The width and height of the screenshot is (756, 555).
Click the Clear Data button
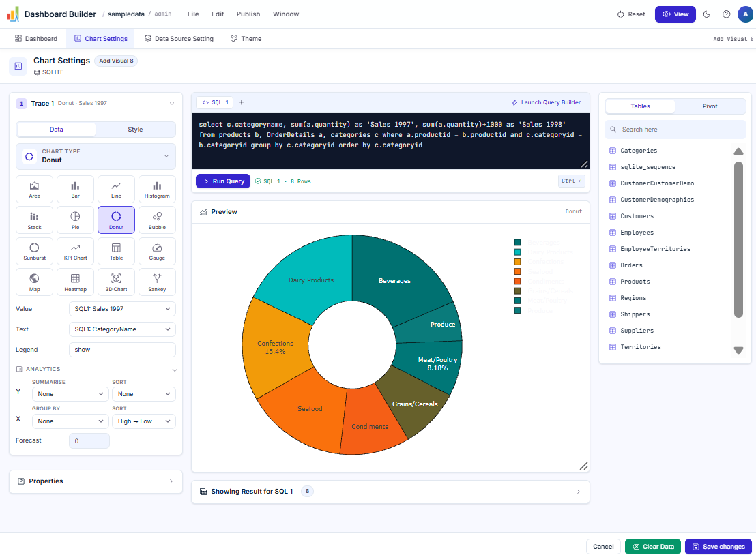click(x=653, y=546)
